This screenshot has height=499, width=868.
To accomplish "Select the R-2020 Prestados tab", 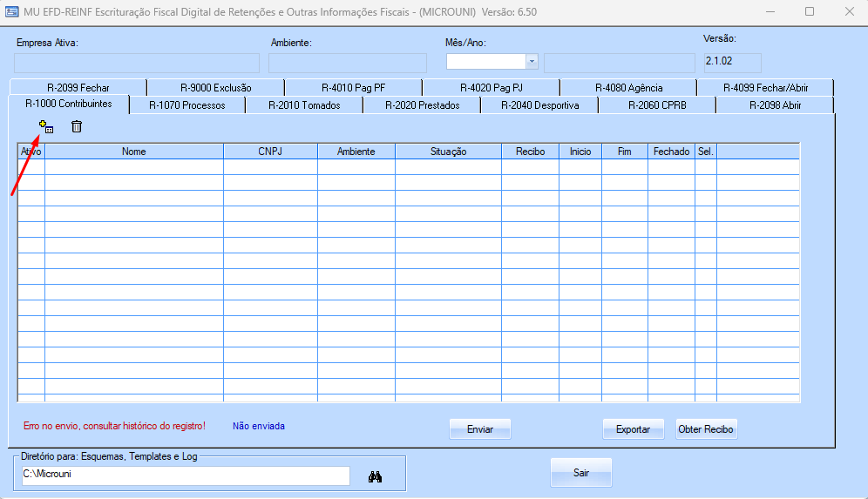I will 423,105.
